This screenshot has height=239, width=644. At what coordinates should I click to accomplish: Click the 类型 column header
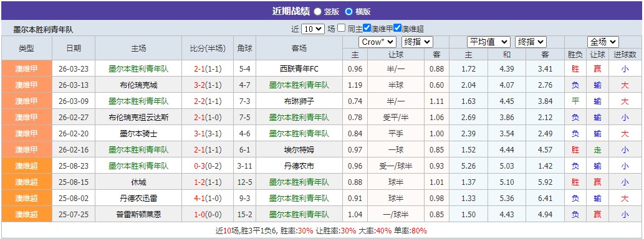point(27,48)
